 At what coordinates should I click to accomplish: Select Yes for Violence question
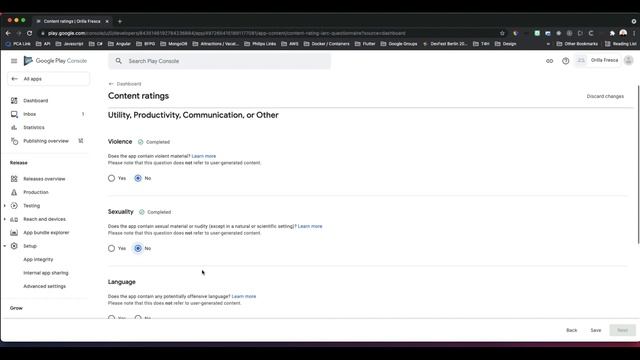[111, 178]
